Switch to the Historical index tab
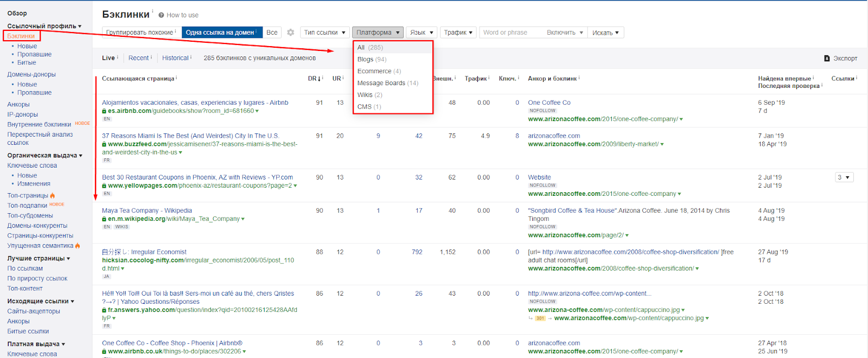The width and height of the screenshot is (868, 358). click(x=175, y=58)
